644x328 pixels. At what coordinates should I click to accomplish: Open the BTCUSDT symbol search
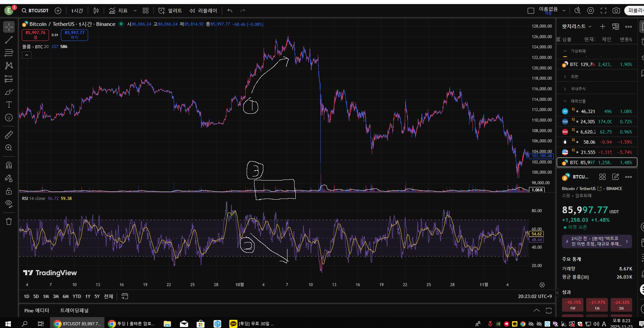[35, 11]
